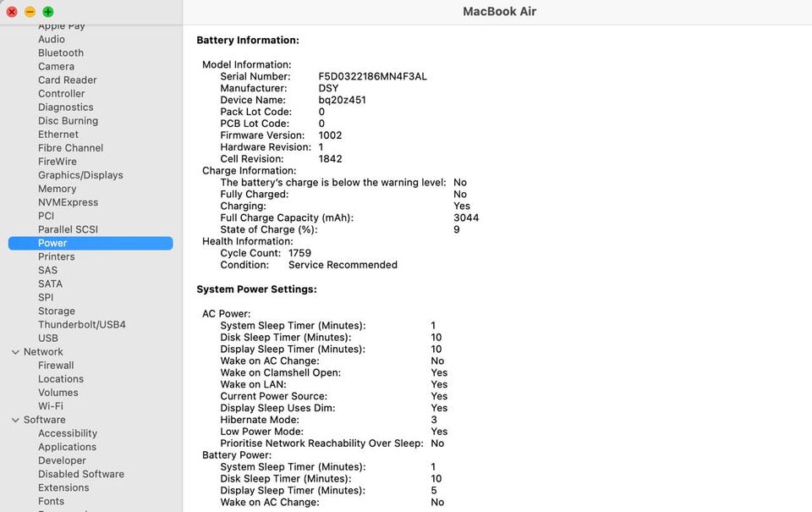Viewport: 812px width, 512px height.
Task: Open the Controller sidebar entry
Action: point(61,93)
